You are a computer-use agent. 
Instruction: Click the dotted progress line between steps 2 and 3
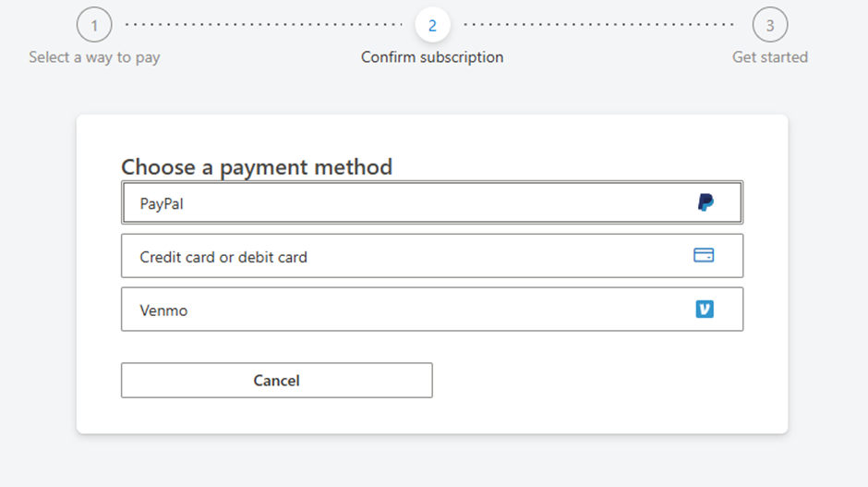coord(600,25)
